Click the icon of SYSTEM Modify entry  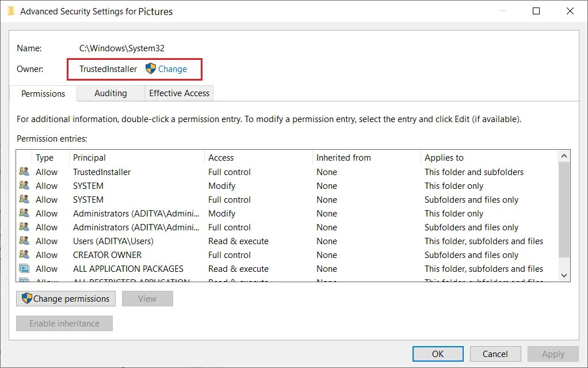coord(24,185)
